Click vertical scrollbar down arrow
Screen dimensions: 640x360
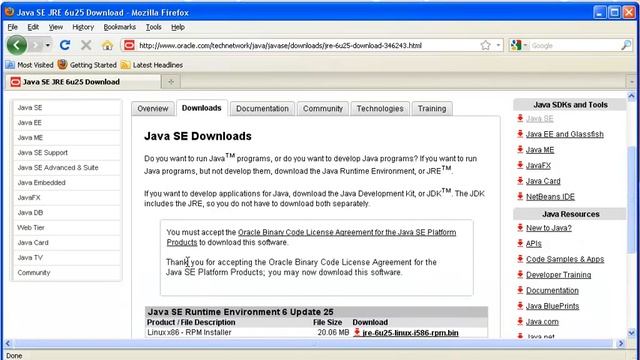[631, 333]
